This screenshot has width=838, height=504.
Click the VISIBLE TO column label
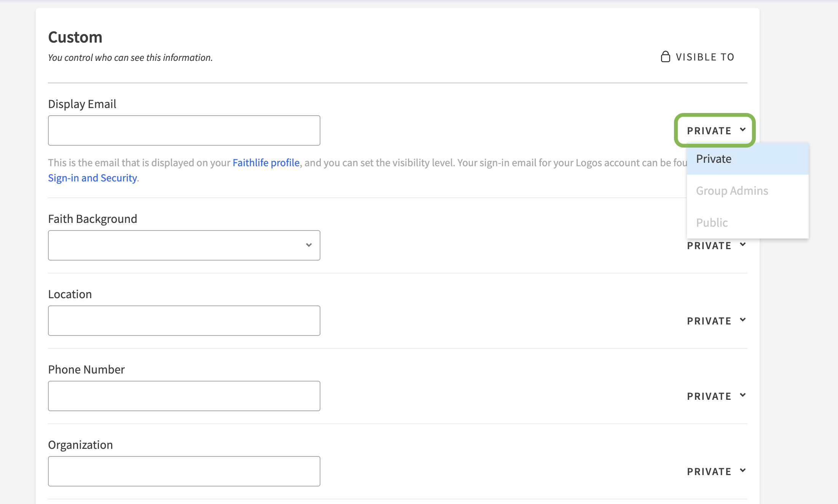click(705, 57)
